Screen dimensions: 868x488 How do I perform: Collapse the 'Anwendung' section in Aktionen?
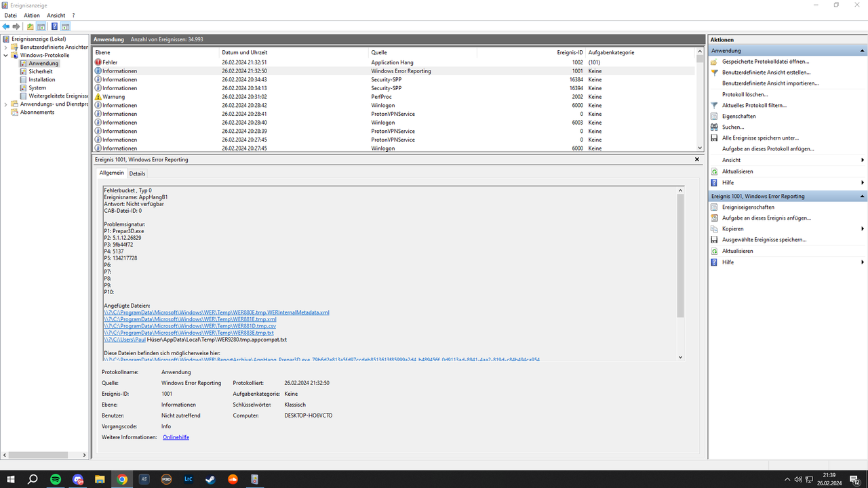pos(863,51)
